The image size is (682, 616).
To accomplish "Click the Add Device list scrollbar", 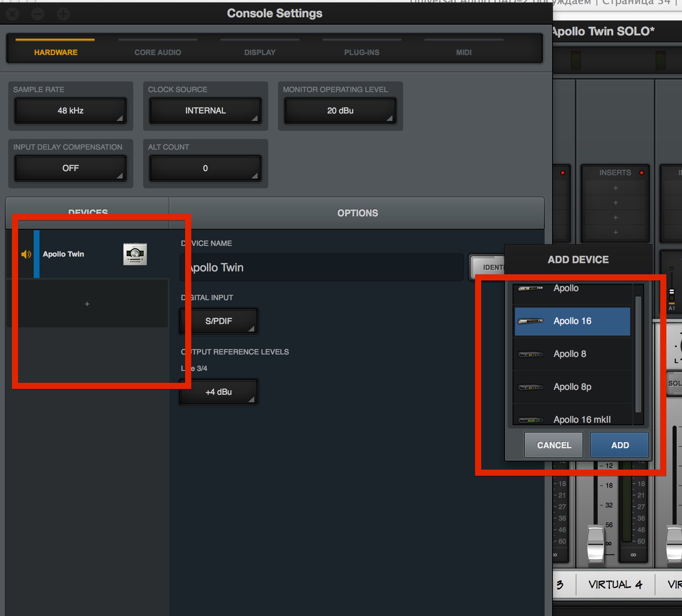I will [x=638, y=354].
